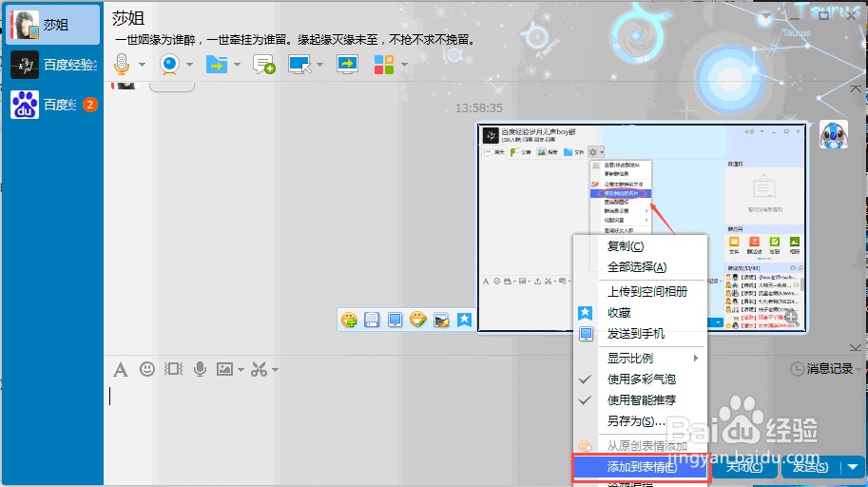This screenshot has height=487, width=868.
Task: Open the apps grid icon
Action: click(384, 65)
